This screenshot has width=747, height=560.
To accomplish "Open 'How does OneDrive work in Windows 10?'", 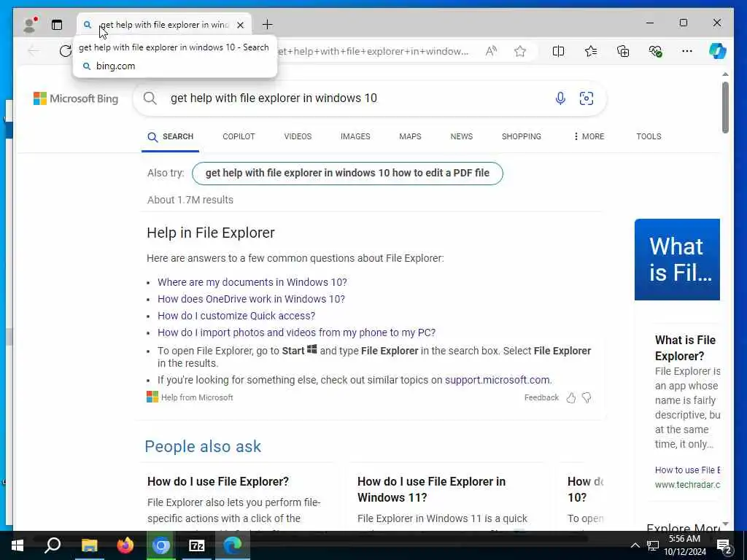I will click(x=251, y=299).
